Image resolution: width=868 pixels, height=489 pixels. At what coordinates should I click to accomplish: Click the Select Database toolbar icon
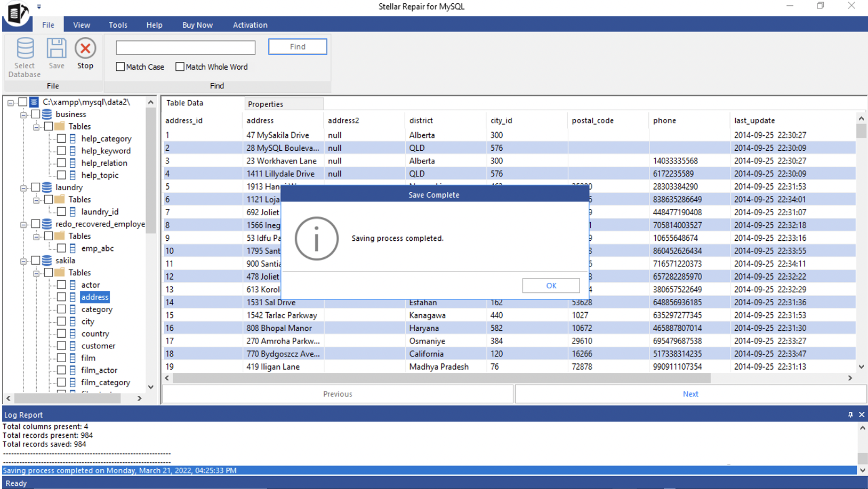(24, 53)
